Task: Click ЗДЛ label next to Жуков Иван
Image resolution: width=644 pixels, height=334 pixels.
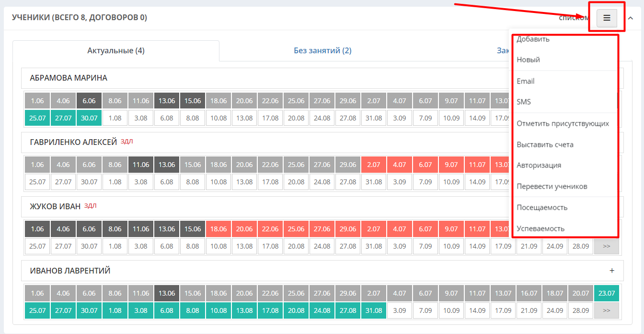Action: click(x=91, y=206)
